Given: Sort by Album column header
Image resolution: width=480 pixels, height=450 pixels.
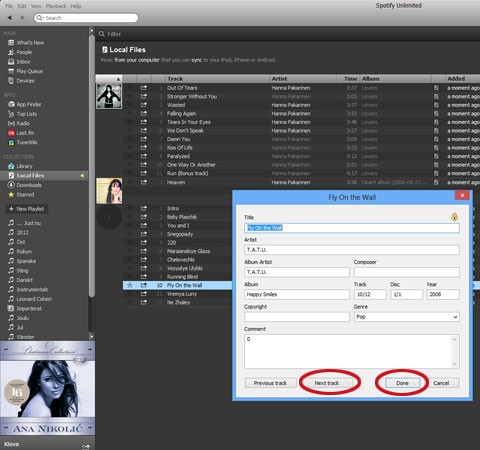Looking at the screenshot, I should coord(396,79).
